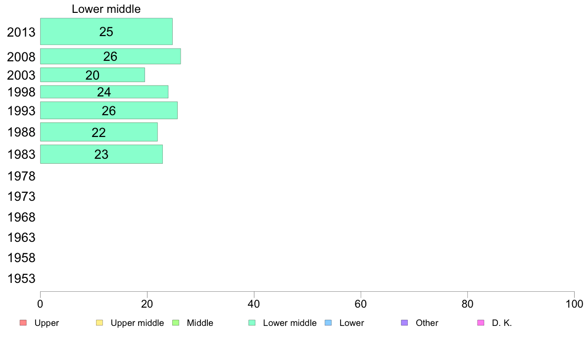Select the D. K. pink legend swatch

tap(481, 323)
